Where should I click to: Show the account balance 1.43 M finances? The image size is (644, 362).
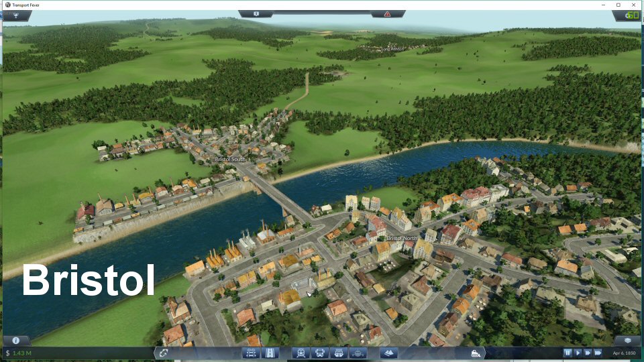19,353
